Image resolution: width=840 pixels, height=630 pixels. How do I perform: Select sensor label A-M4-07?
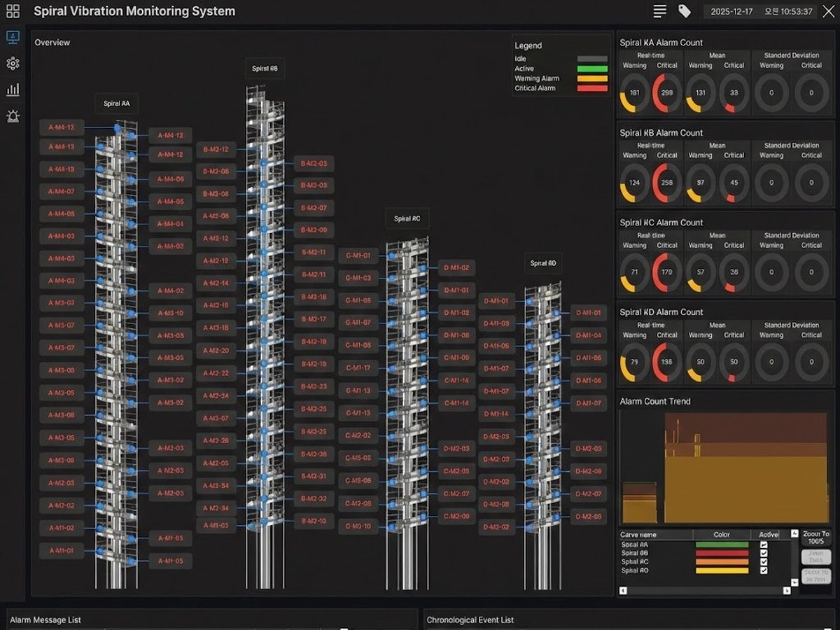tap(62, 191)
